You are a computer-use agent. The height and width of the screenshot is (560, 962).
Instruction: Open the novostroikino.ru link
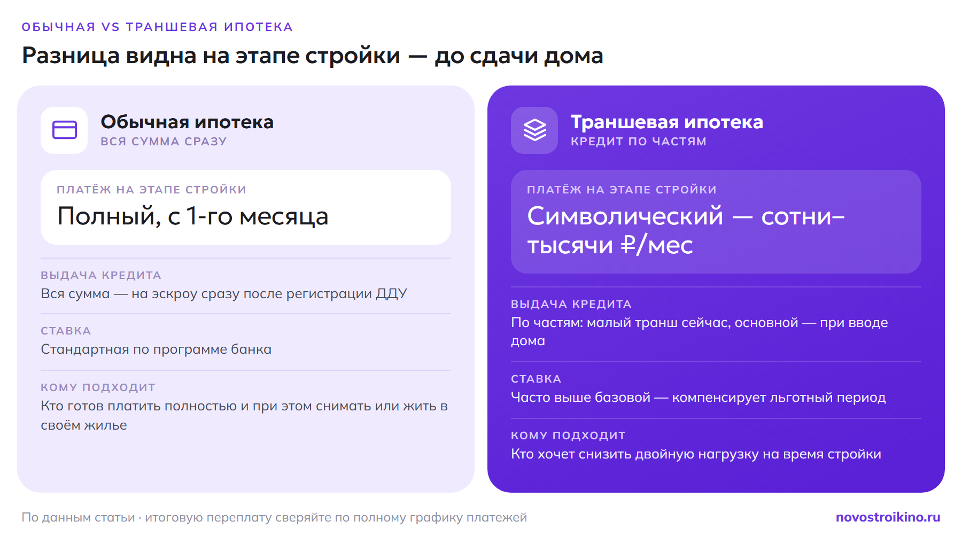(888, 517)
